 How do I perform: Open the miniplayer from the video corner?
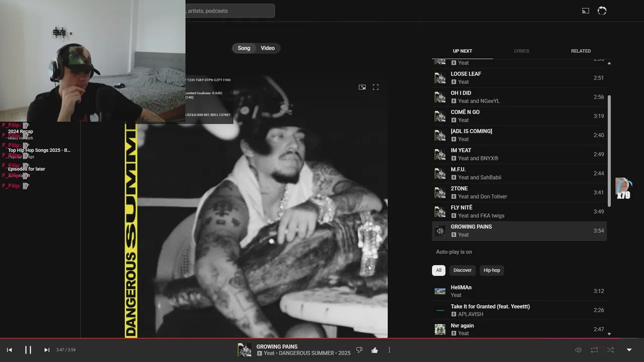tap(362, 87)
